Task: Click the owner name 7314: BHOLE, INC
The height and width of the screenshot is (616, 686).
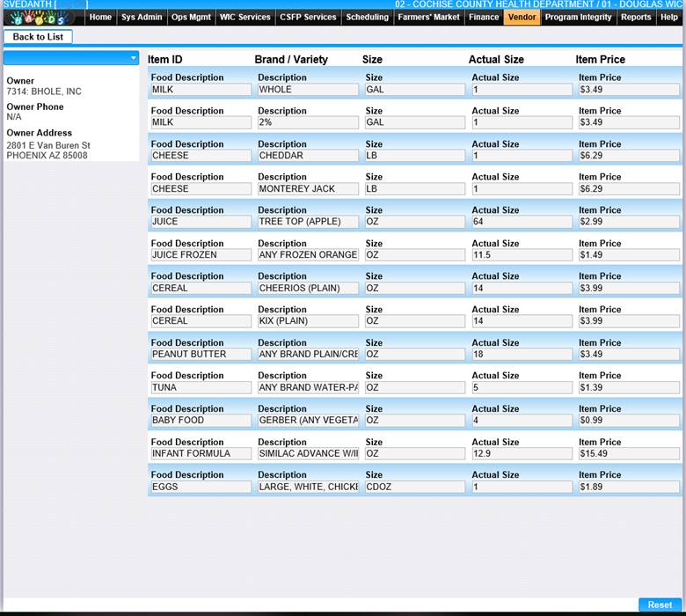Action: pyautogui.click(x=44, y=92)
